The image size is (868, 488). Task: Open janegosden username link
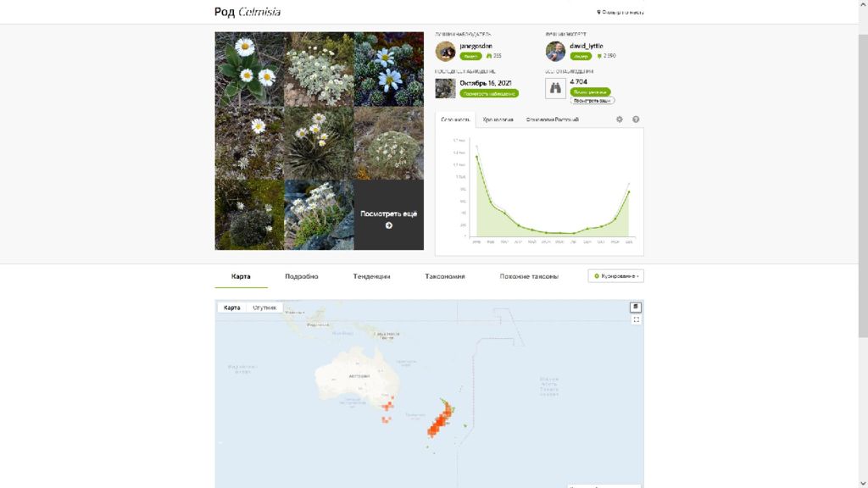pyautogui.click(x=476, y=46)
